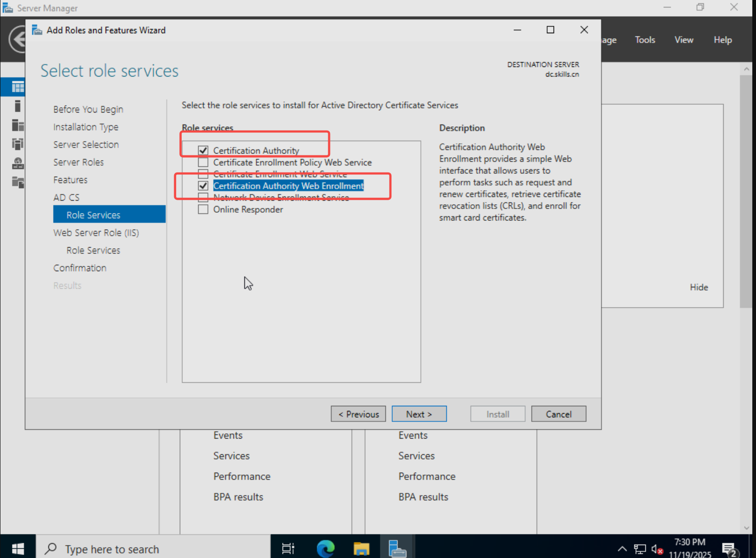756x558 pixels.
Task: Open the Help menu in Server Manager
Action: [723, 40]
